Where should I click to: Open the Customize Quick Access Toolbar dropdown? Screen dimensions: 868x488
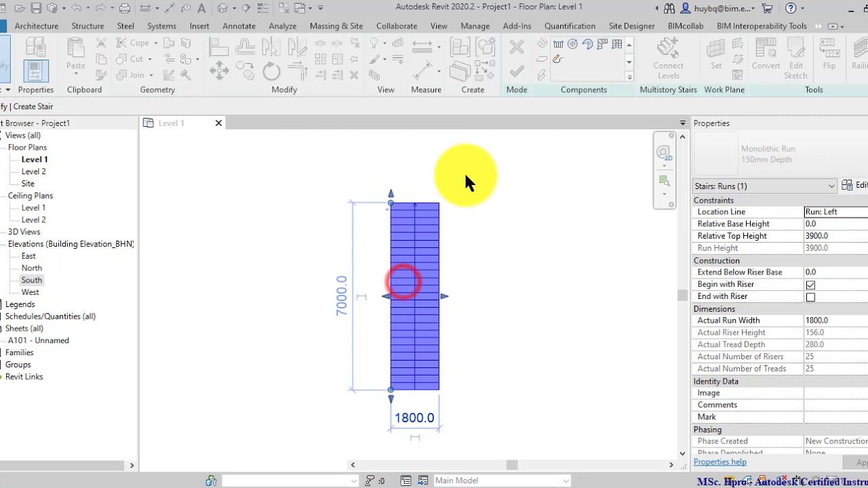point(320,9)
